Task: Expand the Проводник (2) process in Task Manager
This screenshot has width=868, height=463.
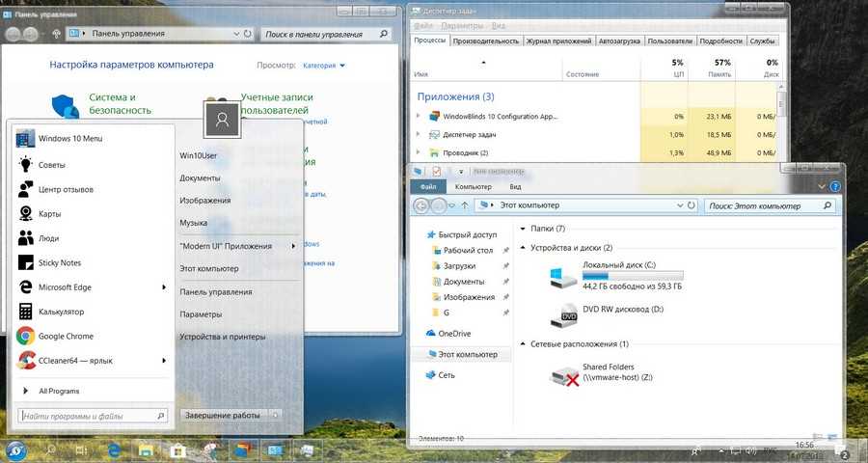Action: (x=419, y=152)
